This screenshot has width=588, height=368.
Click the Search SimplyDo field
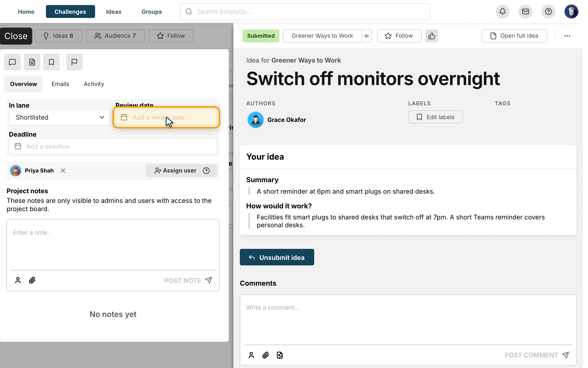[x=305, y=11]
